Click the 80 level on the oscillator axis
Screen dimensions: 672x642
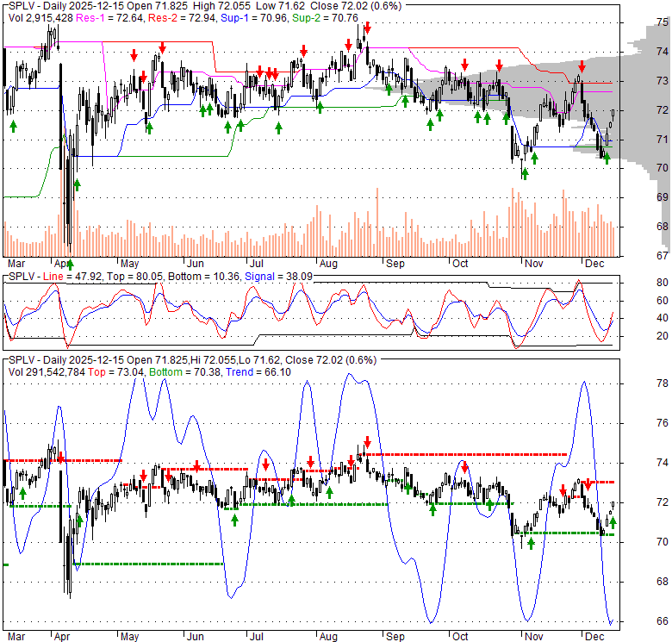coord(663,283)
